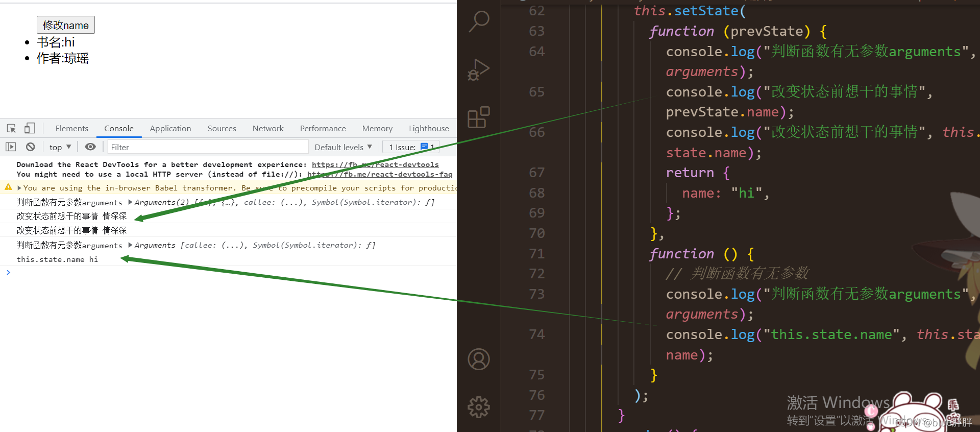Open VS Code Accounts icon
Image resolution: width=980 pixels, height=432 pixels.
[479, 359]
